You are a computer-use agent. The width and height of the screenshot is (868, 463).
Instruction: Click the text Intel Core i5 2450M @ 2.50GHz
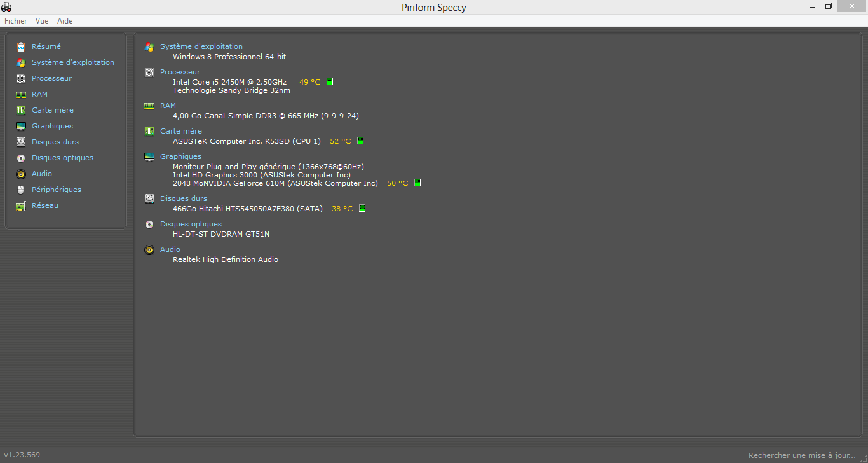point(229,82)
